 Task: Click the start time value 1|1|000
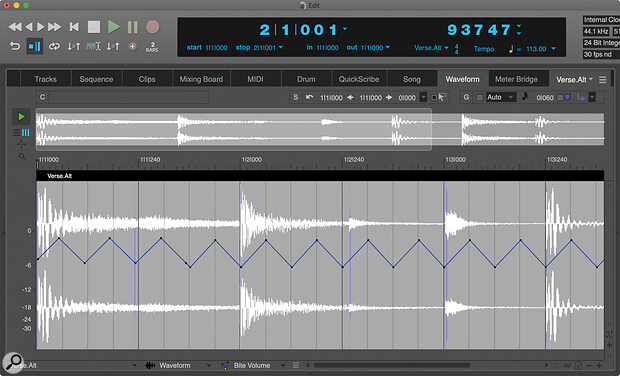pyautogui.click(x=216, y=47)
